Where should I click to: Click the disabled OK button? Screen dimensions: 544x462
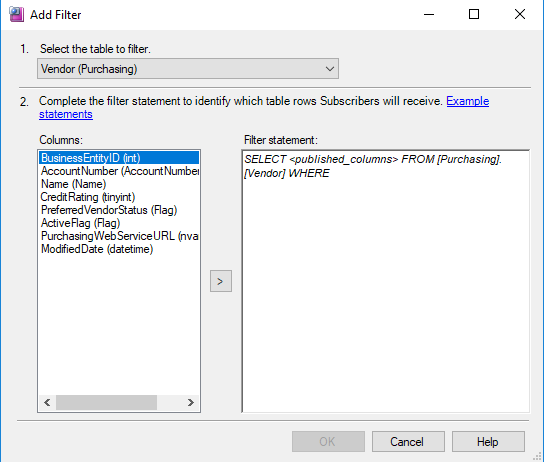[x=328, y=442]
